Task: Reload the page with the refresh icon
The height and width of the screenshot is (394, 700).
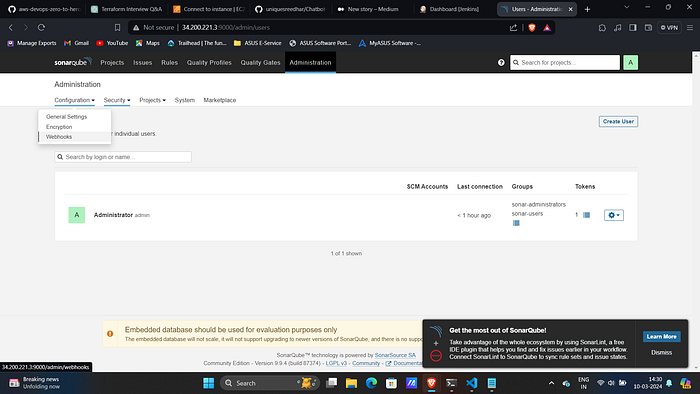Action: coord(41,28)
